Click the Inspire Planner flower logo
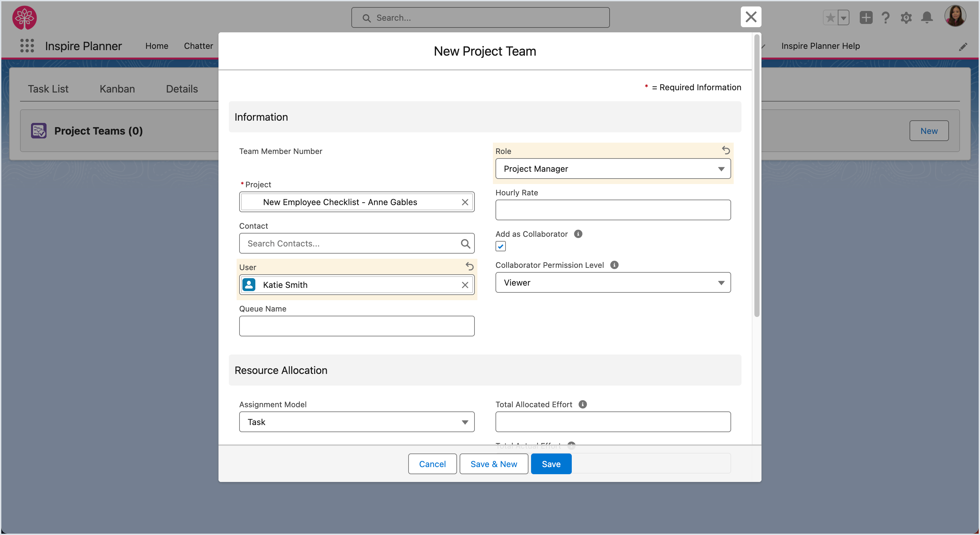The width and height of the screenshot is (980, 535). pos(24,17)
